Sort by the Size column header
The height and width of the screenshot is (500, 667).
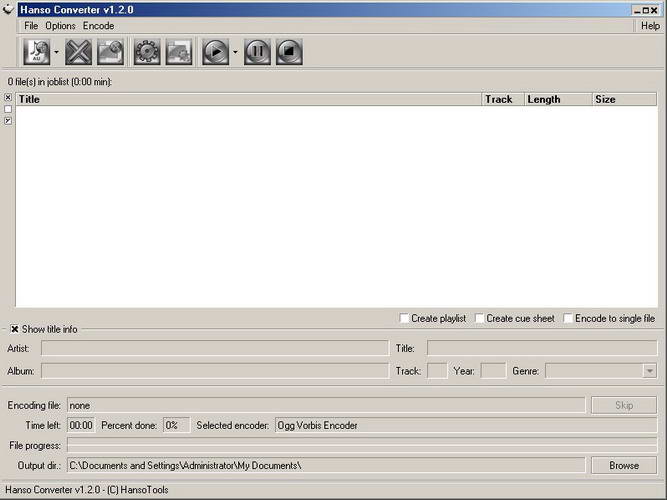click(x=624, y=99)
